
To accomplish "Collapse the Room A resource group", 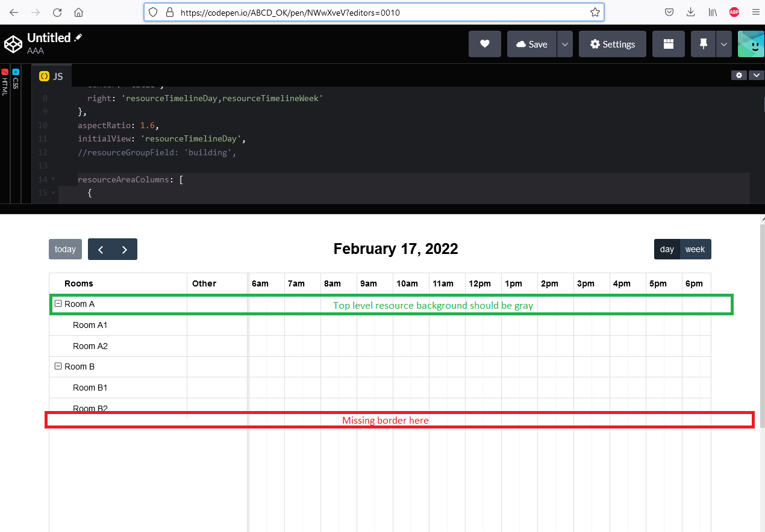I will (x=58, y=304).
